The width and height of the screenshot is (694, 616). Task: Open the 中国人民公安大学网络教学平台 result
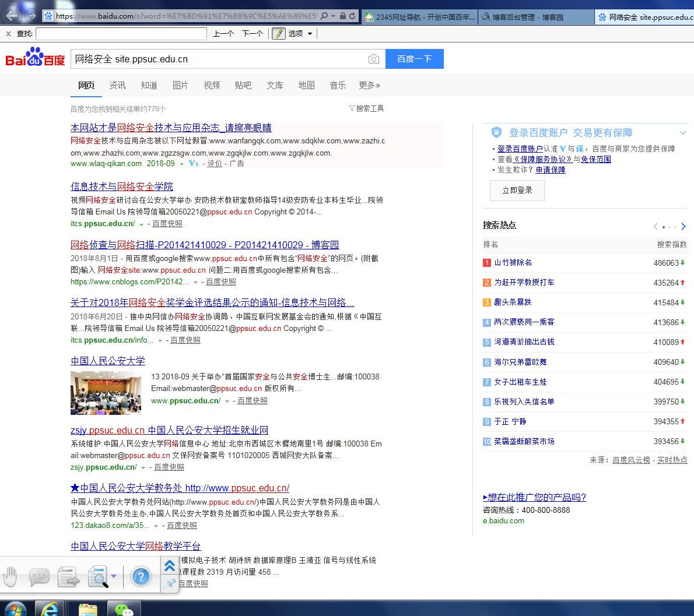point(135,546)
